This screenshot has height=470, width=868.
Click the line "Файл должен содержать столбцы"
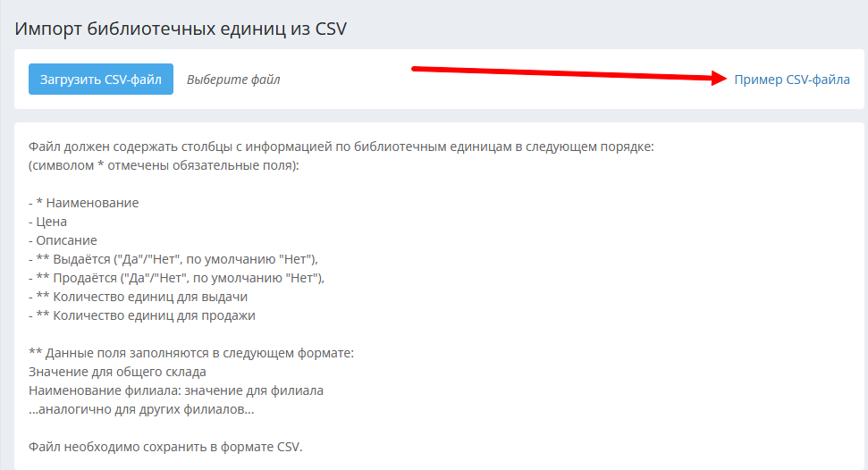(x=341, y=147)
